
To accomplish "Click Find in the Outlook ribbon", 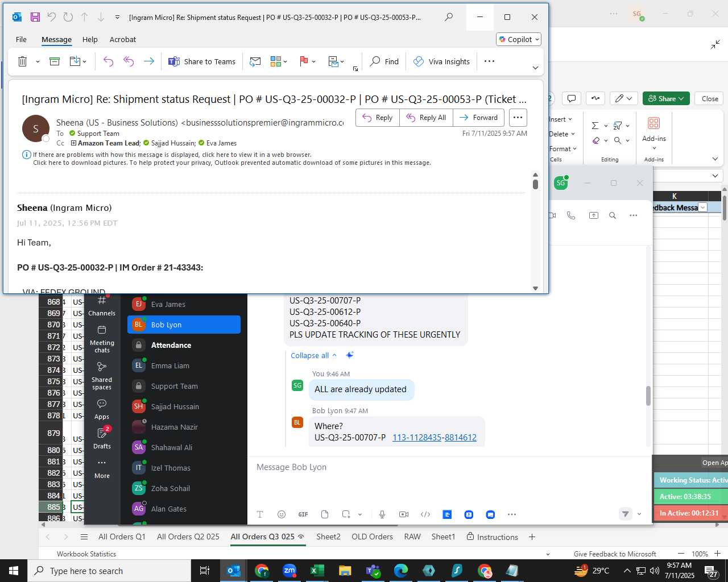I will tap(384, 61).
